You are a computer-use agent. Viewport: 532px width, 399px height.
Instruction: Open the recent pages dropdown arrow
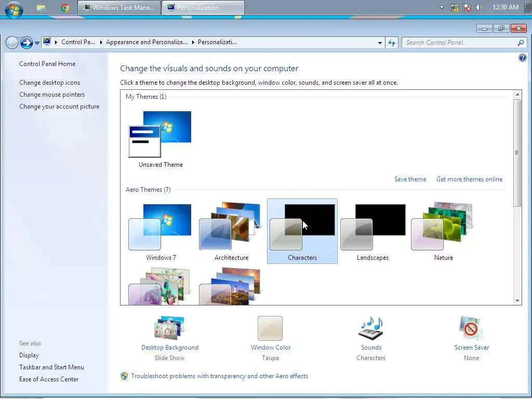(x=37, y=43)
